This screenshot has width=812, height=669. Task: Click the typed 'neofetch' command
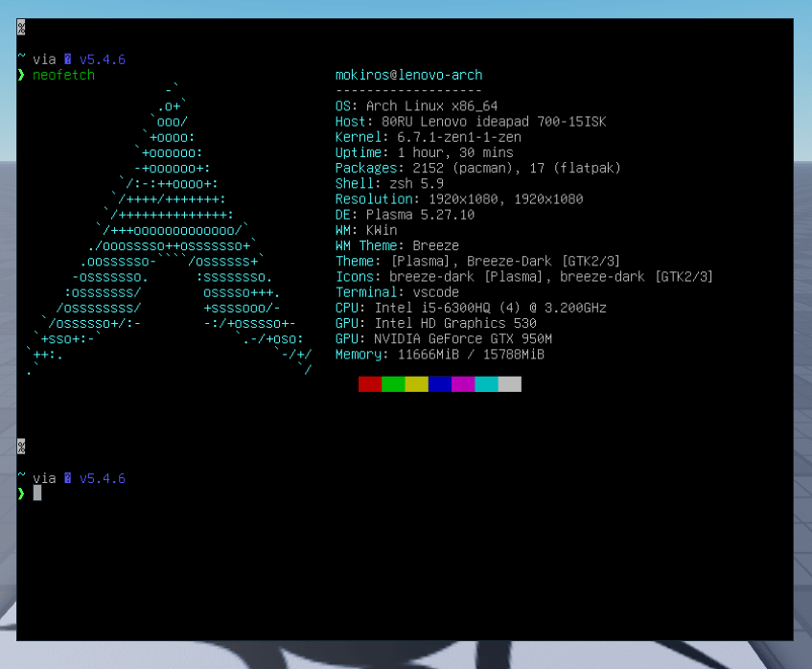point(63,75)
